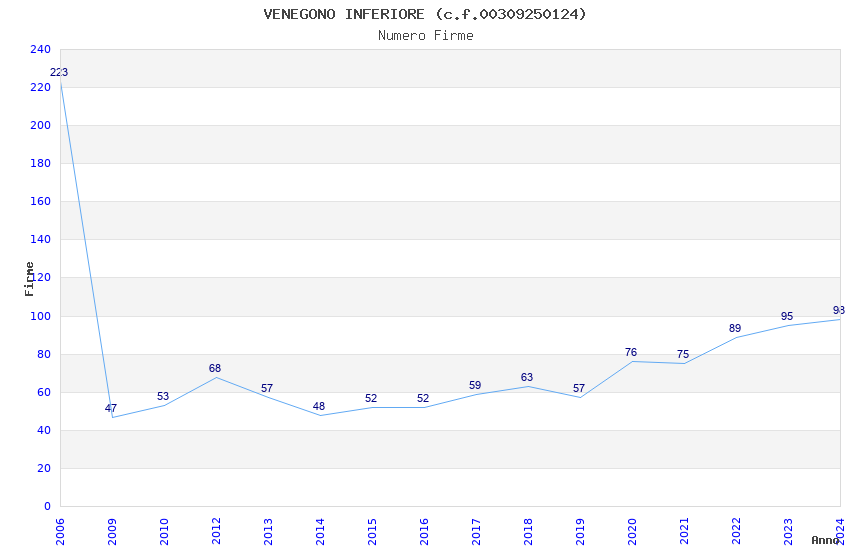Click the y-axis value 160

pyautogui.click(x=41, y=201)
